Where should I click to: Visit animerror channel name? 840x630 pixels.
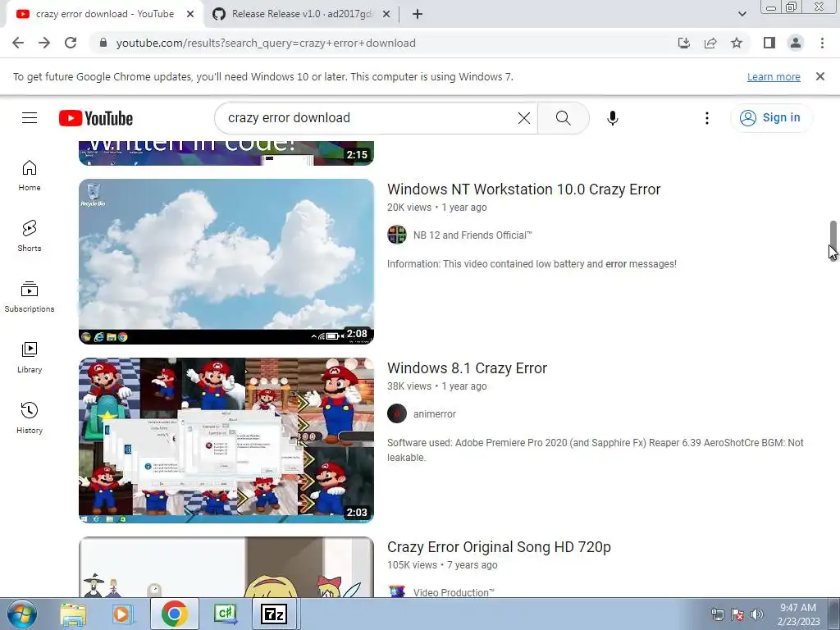tap(435, 414)
